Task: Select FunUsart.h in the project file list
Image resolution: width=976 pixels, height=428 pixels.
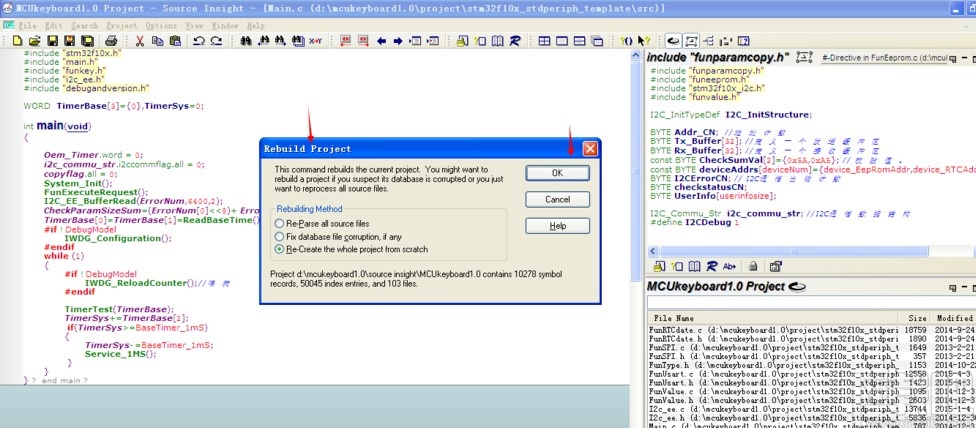Action: [774, 383]
